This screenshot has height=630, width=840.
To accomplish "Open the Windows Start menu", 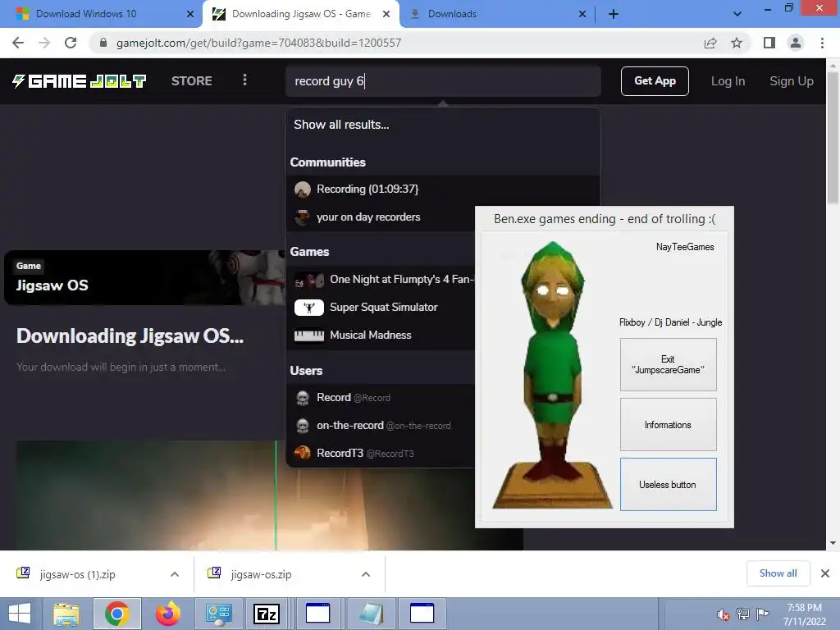I will click(20, 614).
